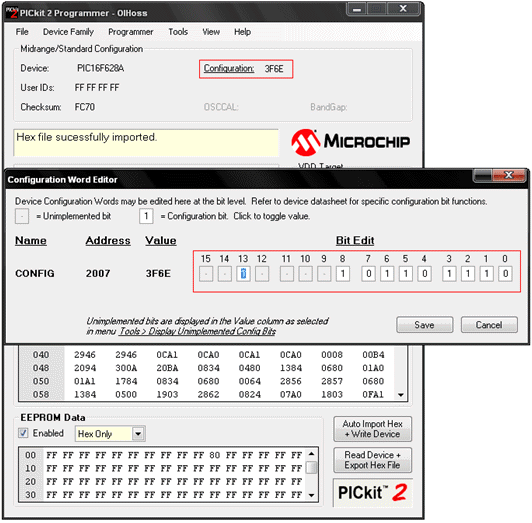The width and height of the screenshot is (532, 523).
Task: Click the Configuration link label
Action: point(229,69)
